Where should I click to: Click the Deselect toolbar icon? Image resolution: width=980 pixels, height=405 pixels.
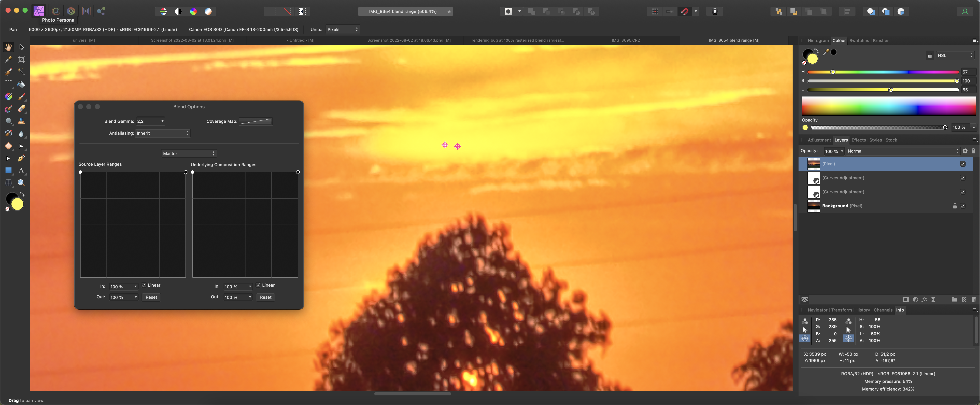(x=287, y=11)
